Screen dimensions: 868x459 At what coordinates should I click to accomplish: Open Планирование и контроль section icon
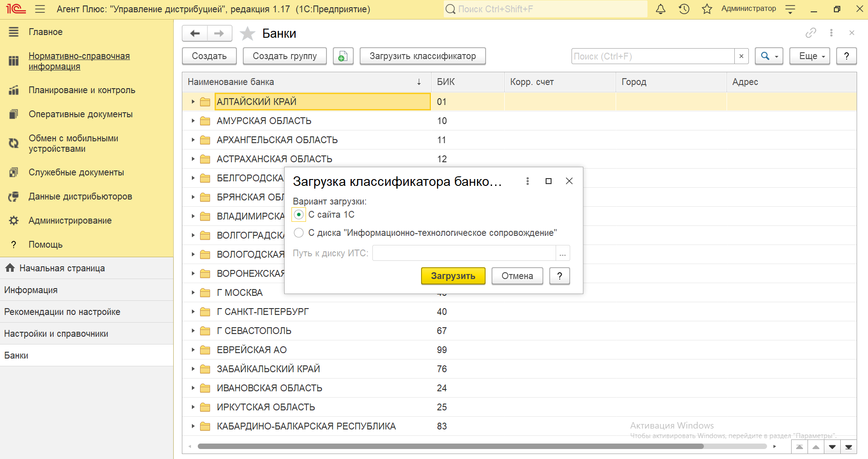coord(14,90)
